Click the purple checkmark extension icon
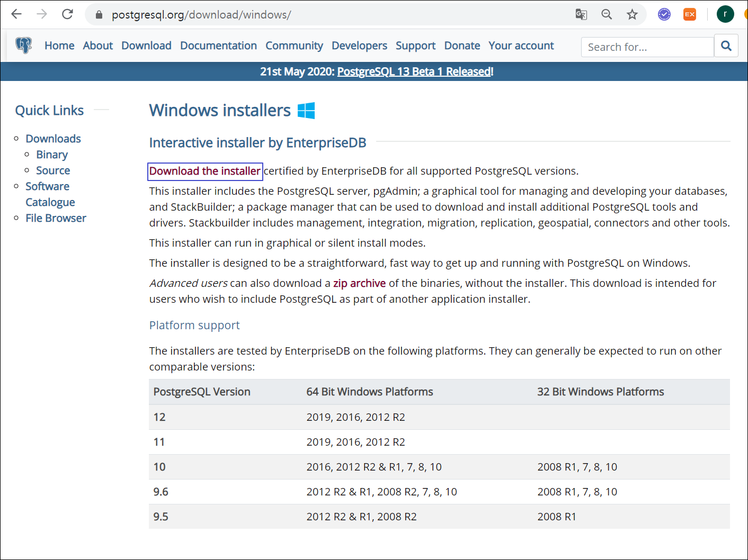748x560 pixels. click(664, 15)
